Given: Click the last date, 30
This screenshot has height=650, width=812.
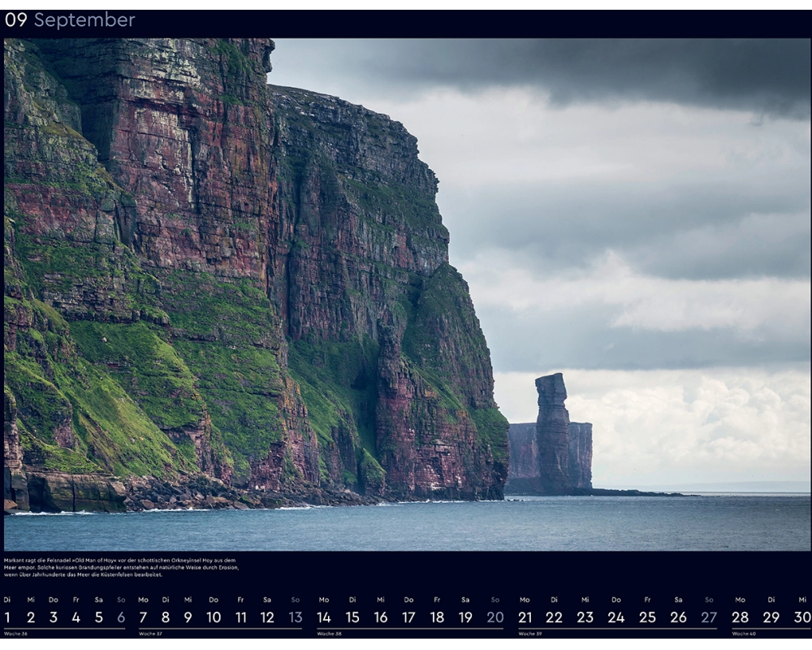Looking at the screenshot, I should (802, 617).
